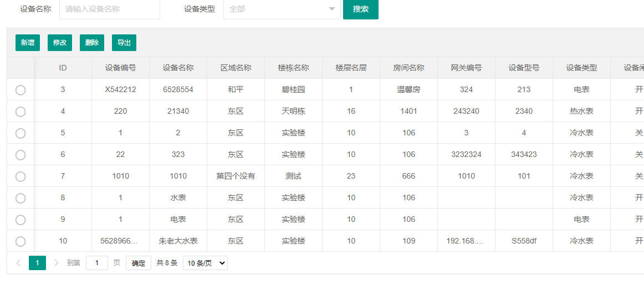The width and height of the screenshot is (644, 294).
Task: Click the 设备编号 column header
Action: pos(120,68)
